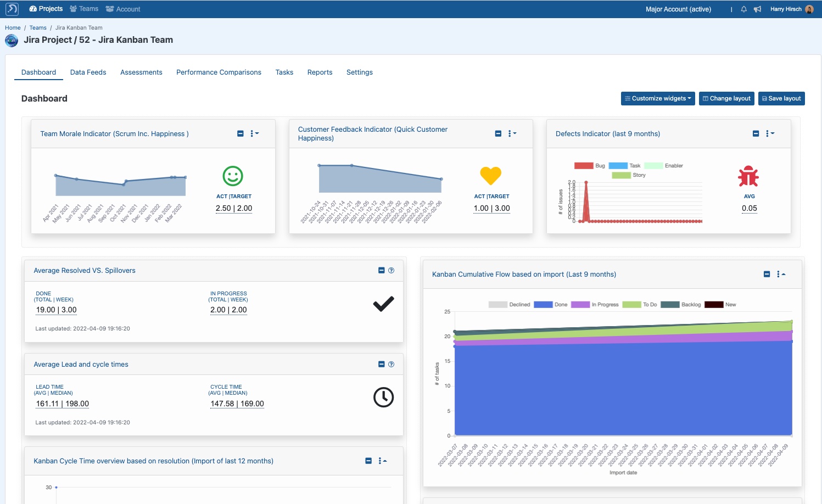The image size is (822, 504).
Task: Open the announcements megaphone icon
Action: (x=757, y=9)
